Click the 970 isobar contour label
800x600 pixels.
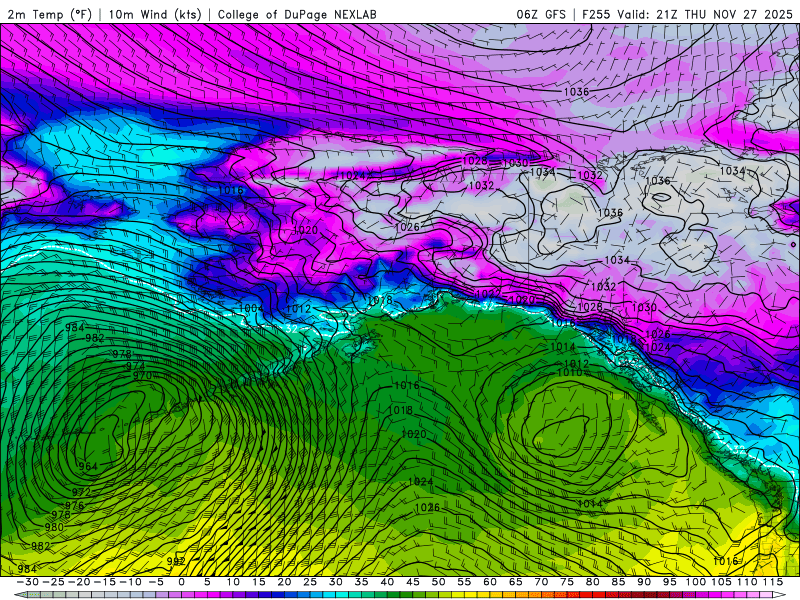pyautogui.click(x=142, y=376)
